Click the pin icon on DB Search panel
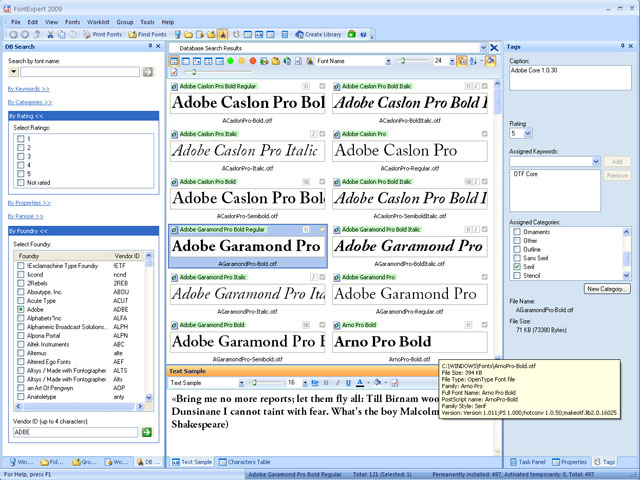 (150, 47)
